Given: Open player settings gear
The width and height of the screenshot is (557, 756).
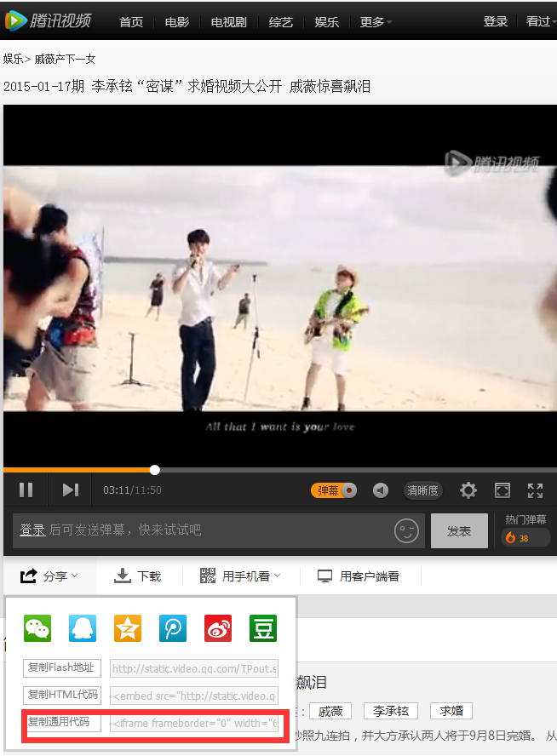Looking at the screenshot, I should 468,490.
